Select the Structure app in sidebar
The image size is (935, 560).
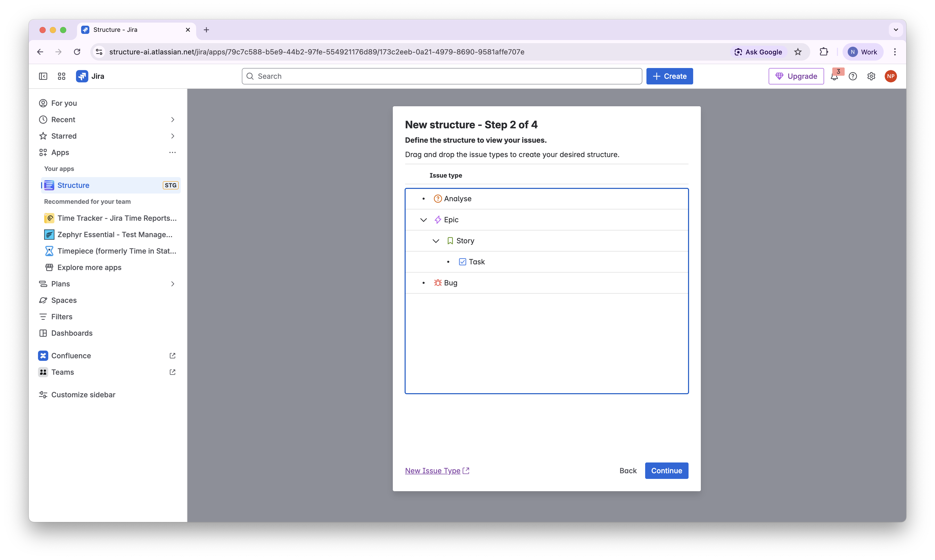pos(73,185)
